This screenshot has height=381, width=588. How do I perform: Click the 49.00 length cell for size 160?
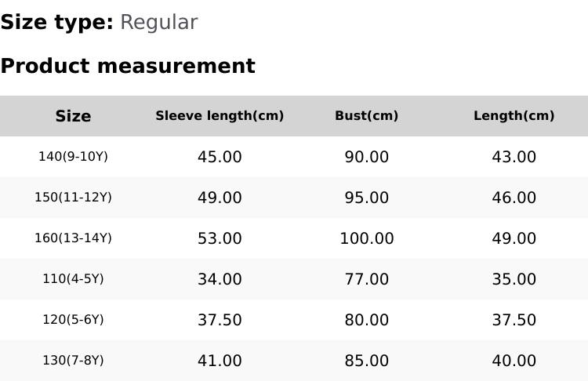514,238
